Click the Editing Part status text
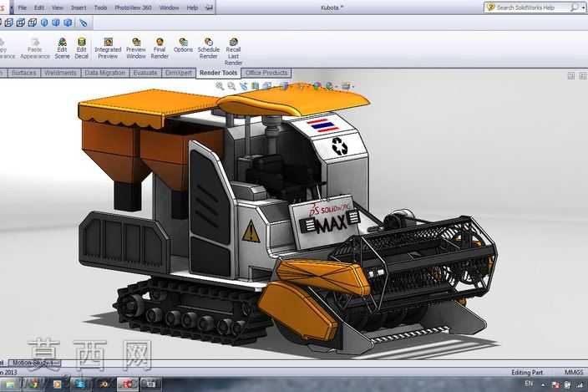Screen dimensions: 588x392 click(x=527, y=372)
